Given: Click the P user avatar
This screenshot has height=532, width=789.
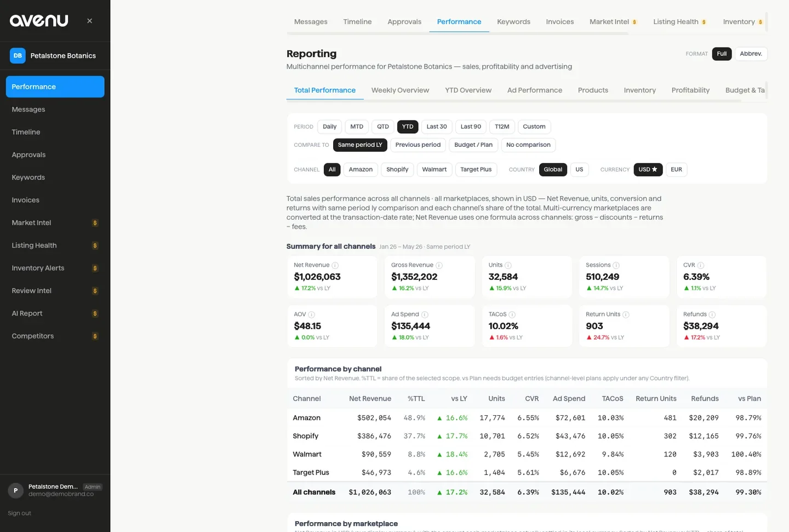Looking at the screenshot, I should [15, 490].
